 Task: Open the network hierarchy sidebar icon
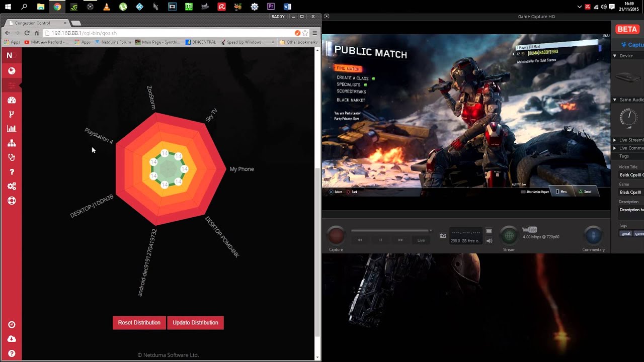(x=12, y=143)
